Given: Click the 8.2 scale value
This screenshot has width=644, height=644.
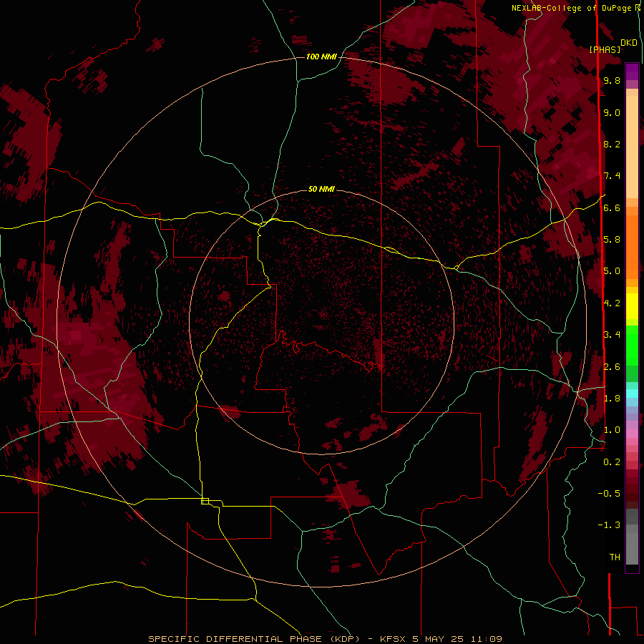Looking at the screenshot, I should pos(612,144).
